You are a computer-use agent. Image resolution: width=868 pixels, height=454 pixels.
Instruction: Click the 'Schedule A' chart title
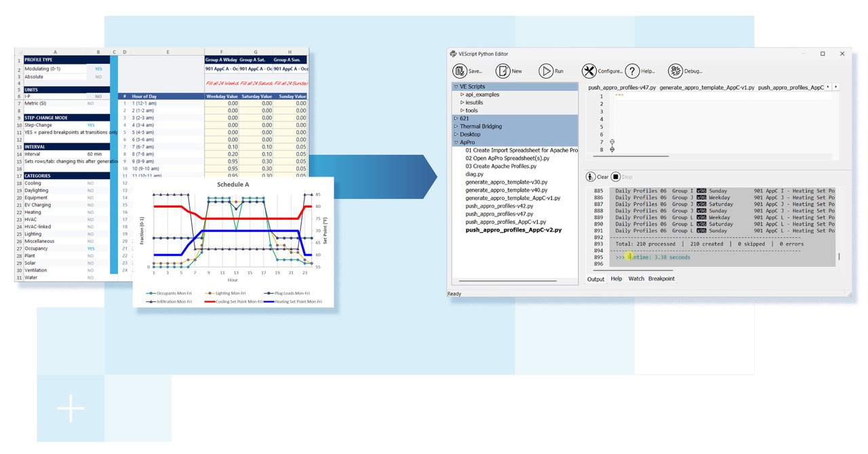point(233,185)
